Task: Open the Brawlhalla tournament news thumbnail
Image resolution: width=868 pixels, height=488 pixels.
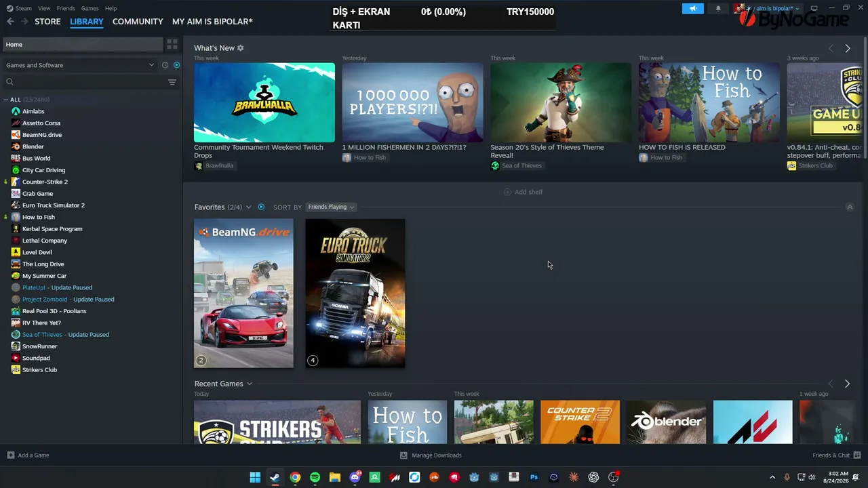Action: pos(264,102)
